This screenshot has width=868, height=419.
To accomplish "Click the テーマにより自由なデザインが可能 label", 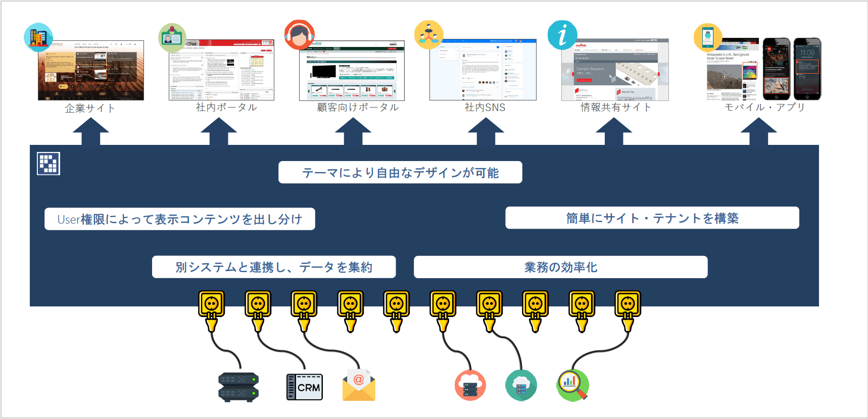I will 400,173.
